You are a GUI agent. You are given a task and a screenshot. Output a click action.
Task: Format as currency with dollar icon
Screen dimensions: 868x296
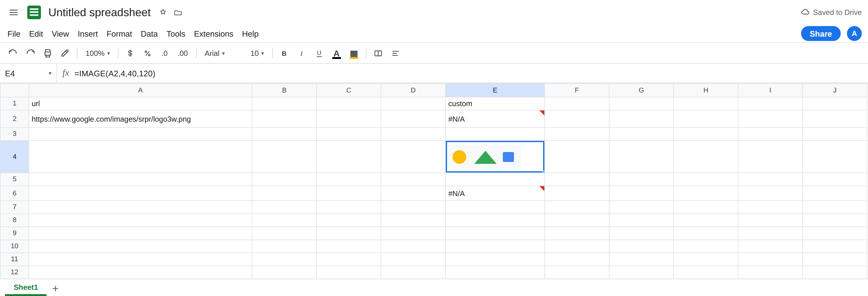coord(130,53)
